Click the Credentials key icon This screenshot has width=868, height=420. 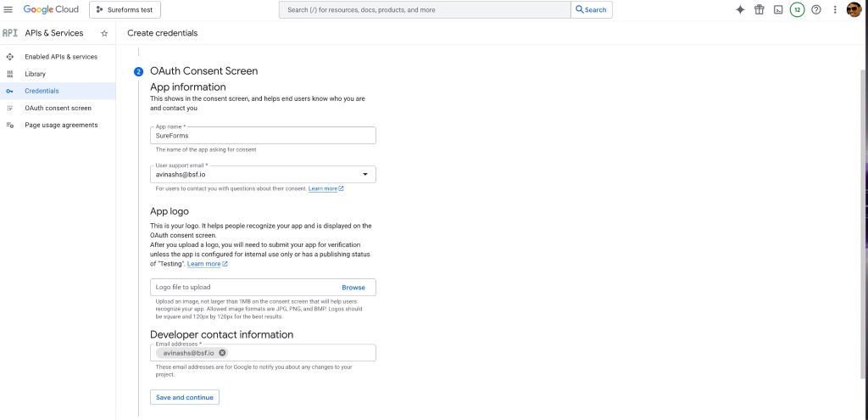point(10,91)
